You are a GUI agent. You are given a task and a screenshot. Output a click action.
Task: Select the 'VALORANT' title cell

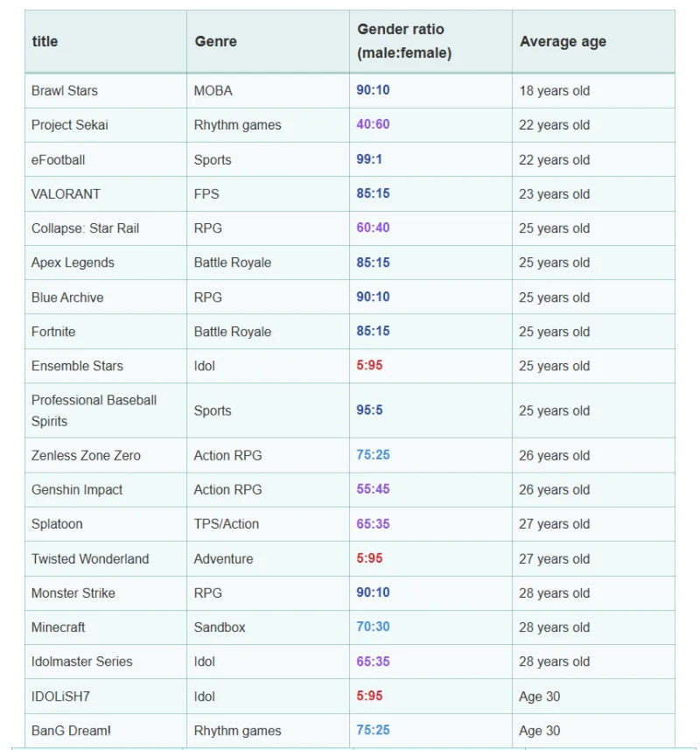106,194
